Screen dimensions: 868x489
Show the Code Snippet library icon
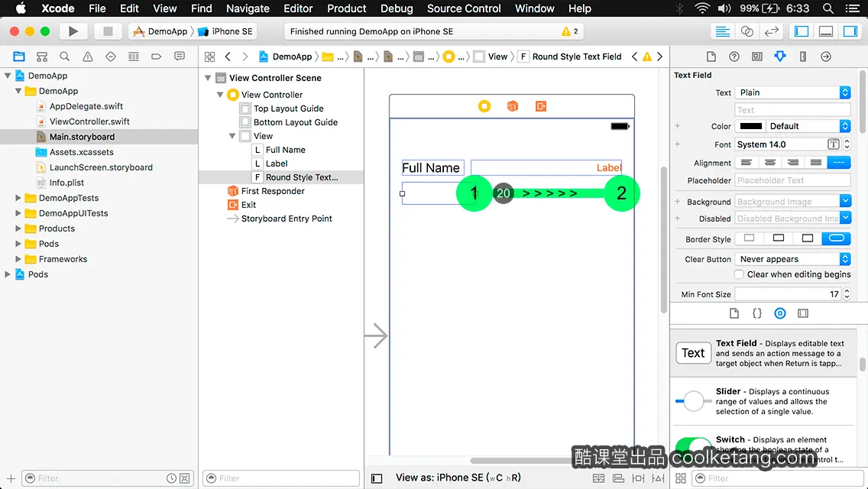[x=756, y=313]
